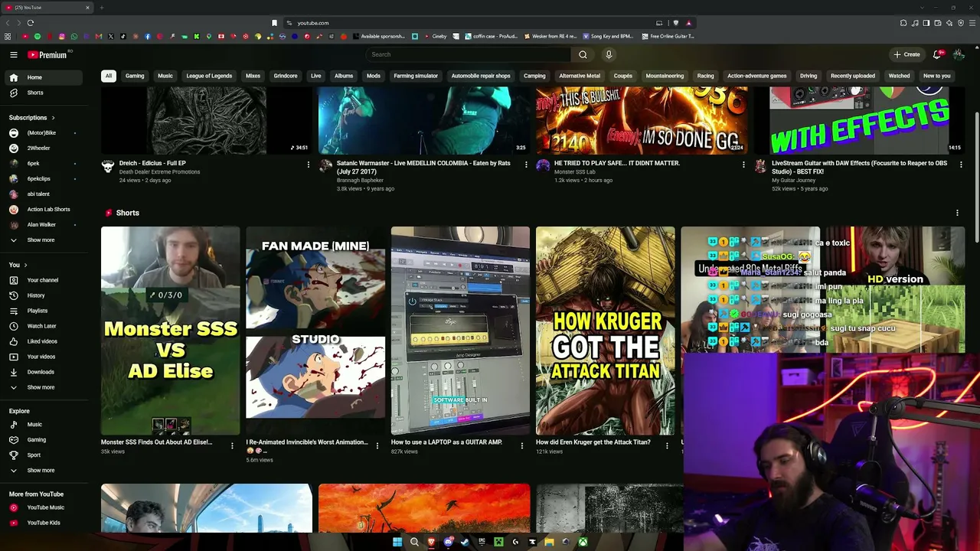Filter feed by Alternative Metal
The height and width of the screenshot is (551, 980).
pyautogui.click(x=580, y=76)
